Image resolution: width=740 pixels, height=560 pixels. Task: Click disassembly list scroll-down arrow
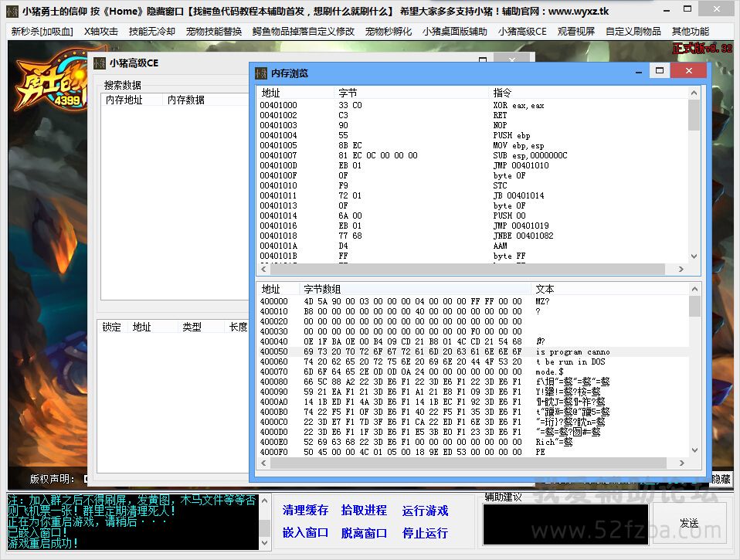694,259
